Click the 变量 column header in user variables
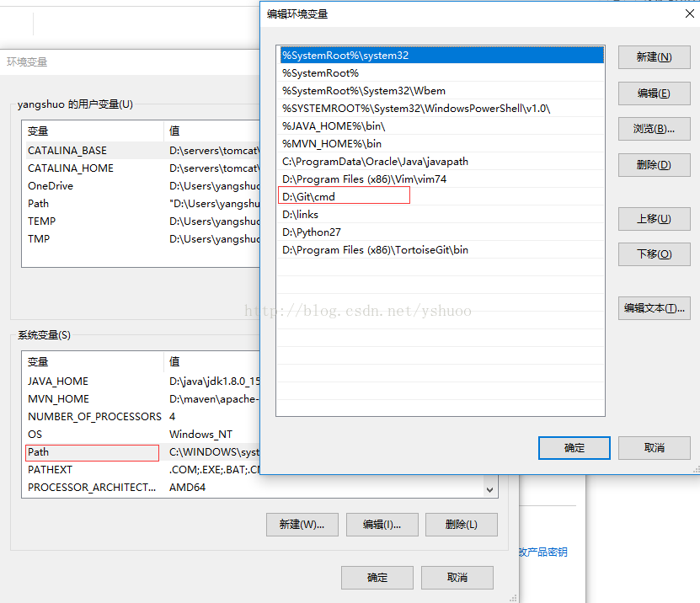Image resolution: width=700 pixels, height=603 pixels. 93,131
